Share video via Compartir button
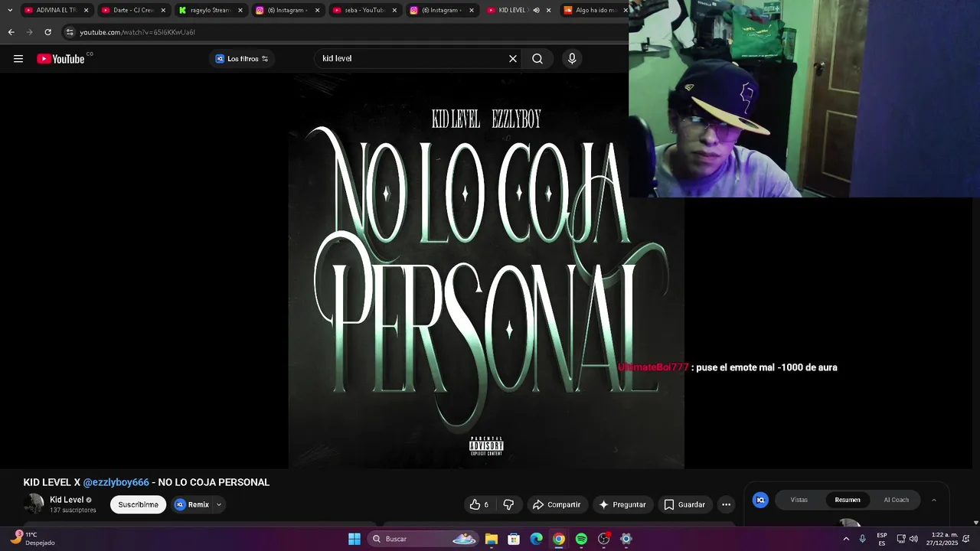Screen dimensions: 980x551 click(557, 504)
